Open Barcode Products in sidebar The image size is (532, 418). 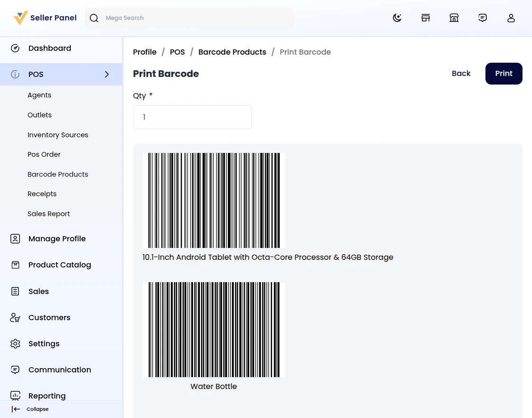click(57, 174)
